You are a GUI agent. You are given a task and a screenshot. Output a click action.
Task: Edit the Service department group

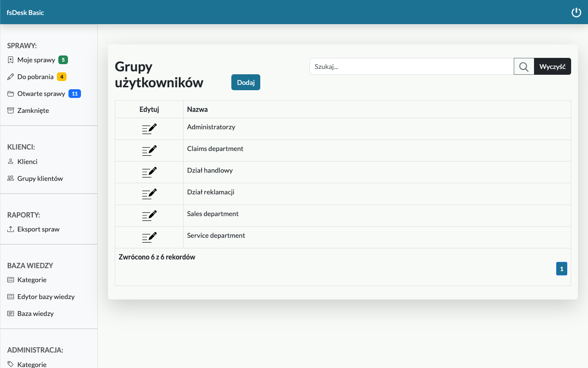tap(149, 237)
